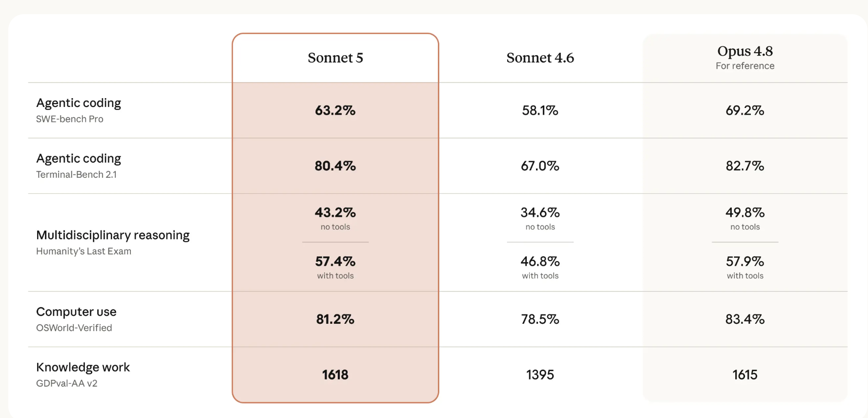Select the Computer use row title

click(x=76, y=312)
